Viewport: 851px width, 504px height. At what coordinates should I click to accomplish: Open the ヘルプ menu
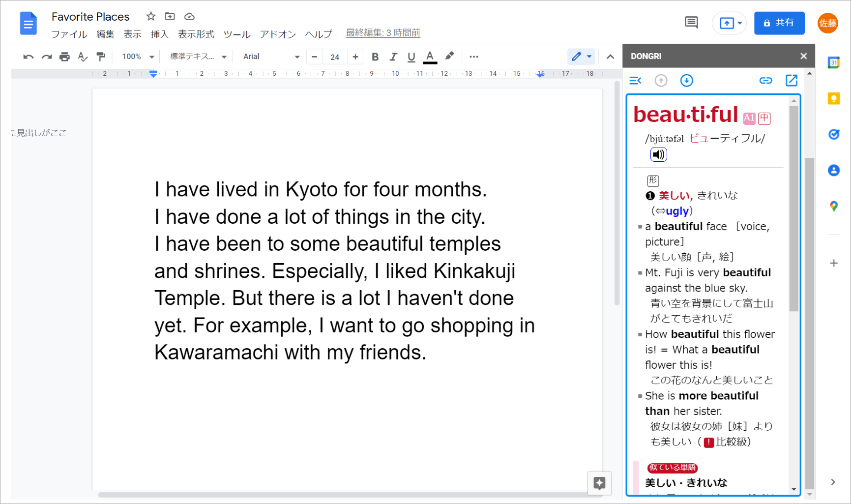tap(319, 34)
